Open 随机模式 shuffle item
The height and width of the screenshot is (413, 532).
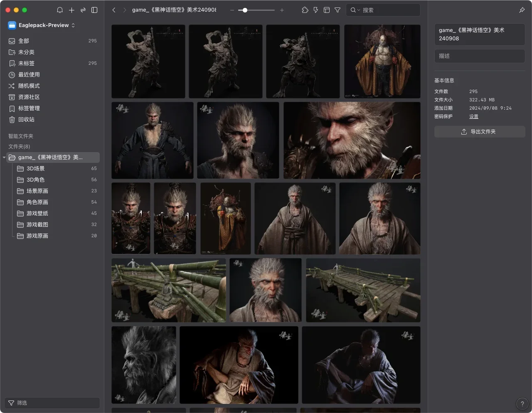click(x=53, y=86)
